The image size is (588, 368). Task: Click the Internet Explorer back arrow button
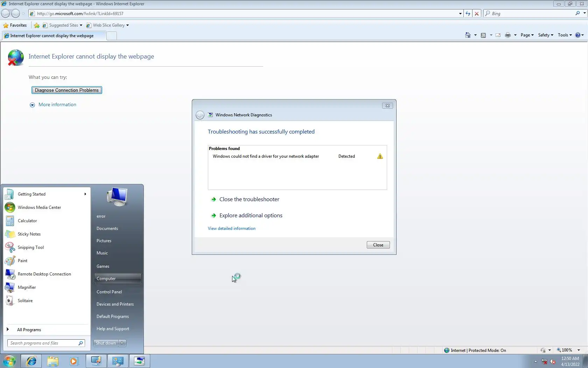(6, 14)
